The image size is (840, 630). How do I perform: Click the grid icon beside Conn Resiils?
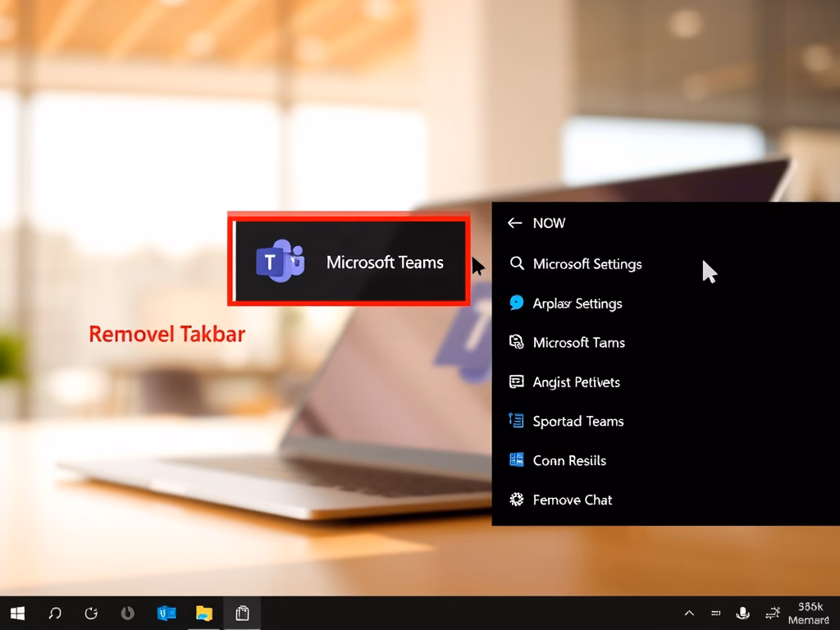point(517,459)
